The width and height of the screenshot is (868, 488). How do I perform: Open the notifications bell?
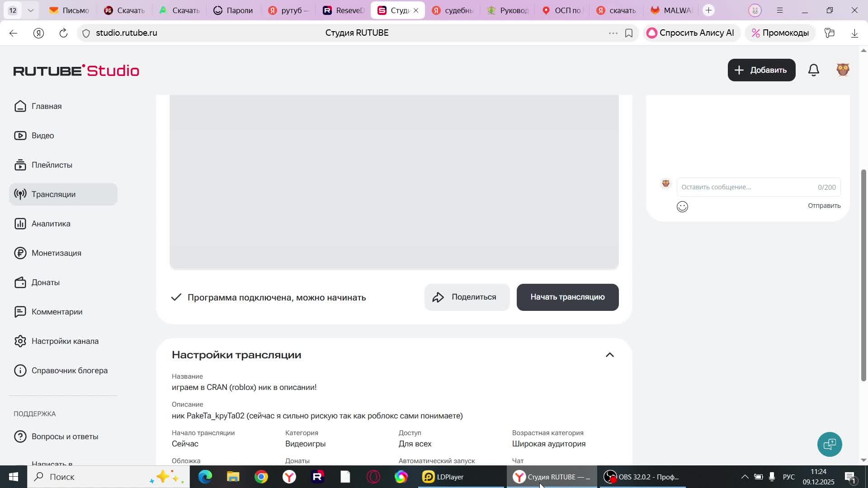813,70
